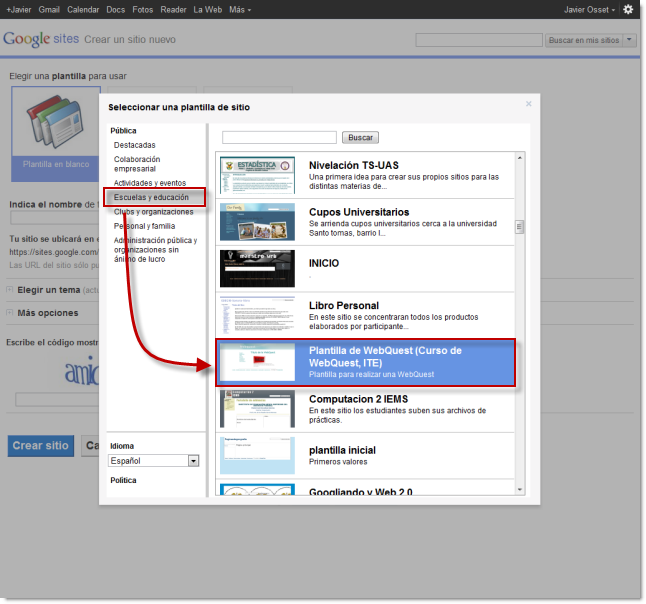Click the Buscar button in dialog
Screen dimensions: 646x604
[360, 138]
